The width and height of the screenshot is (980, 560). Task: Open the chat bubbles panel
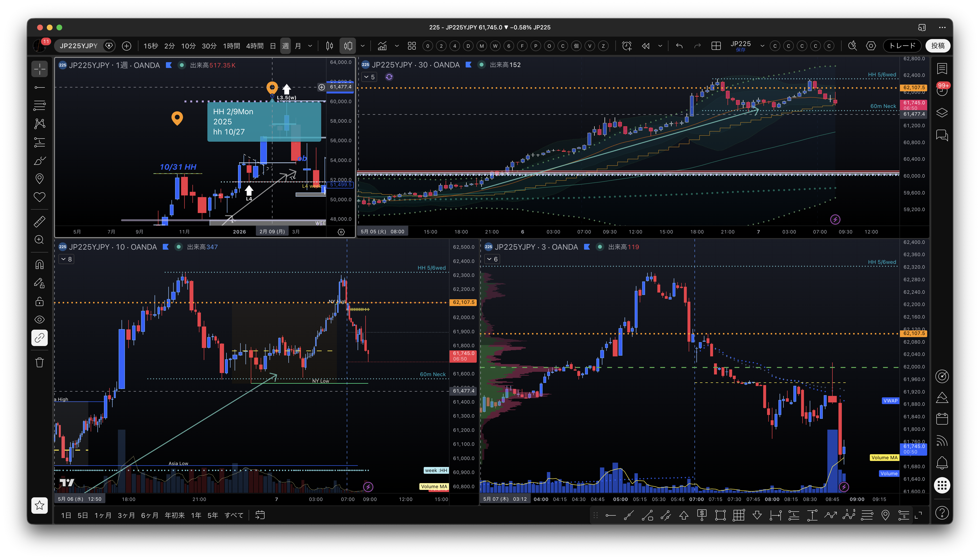(941, 135)
